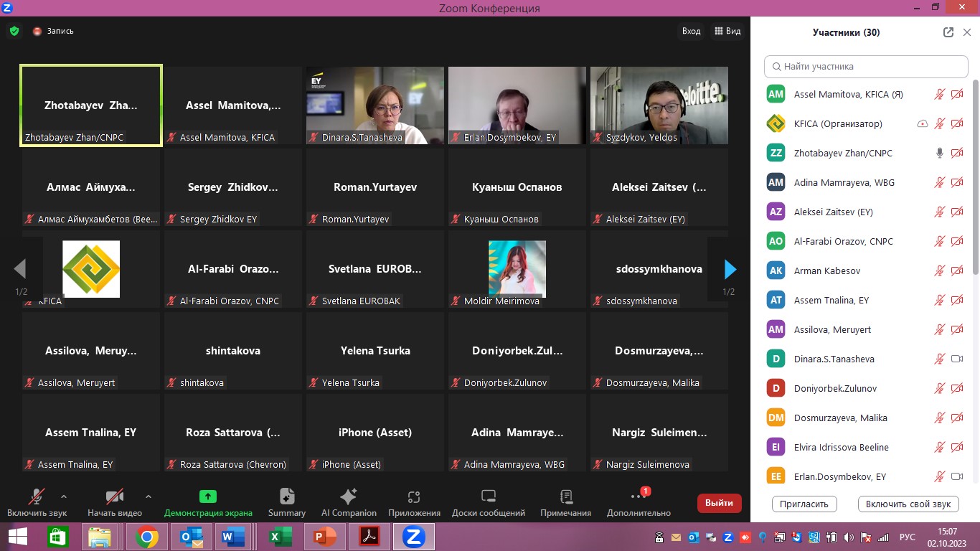Go to previous page of video gallery
This screenshot has height=551, width=980.
[x=21, y=269]
